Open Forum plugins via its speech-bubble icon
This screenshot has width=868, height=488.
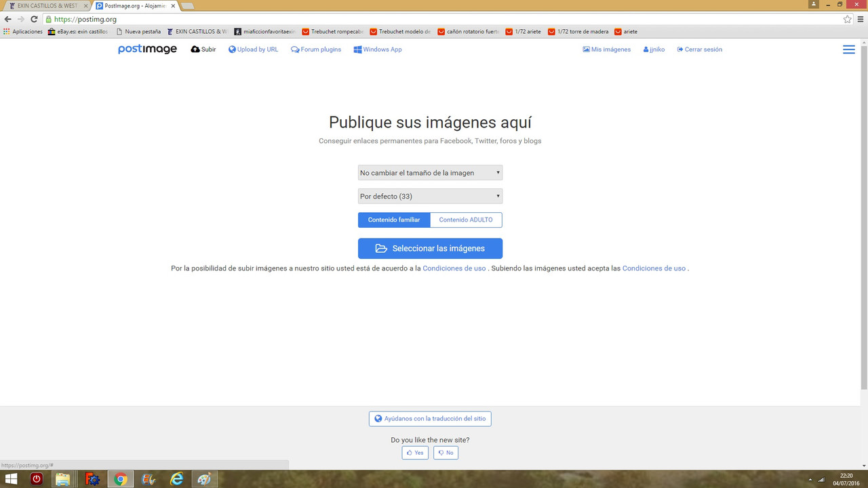(x=294, y=49)
